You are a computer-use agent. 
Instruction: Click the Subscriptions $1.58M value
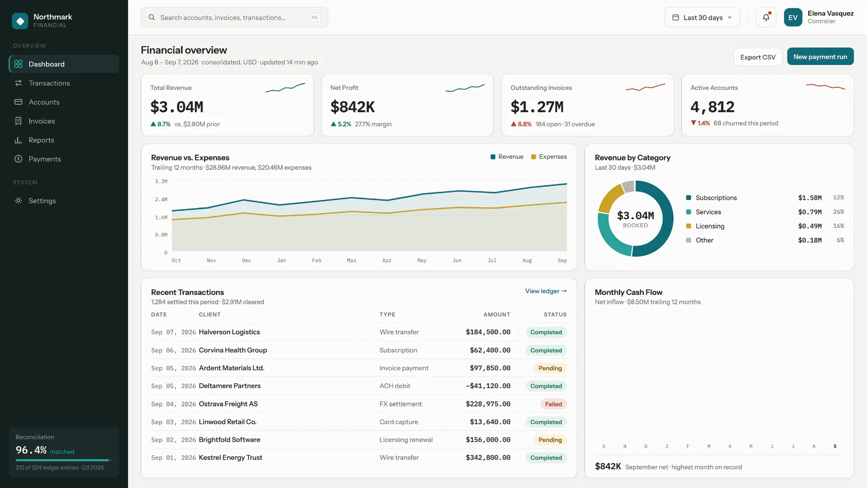click(x=810, y=198)
